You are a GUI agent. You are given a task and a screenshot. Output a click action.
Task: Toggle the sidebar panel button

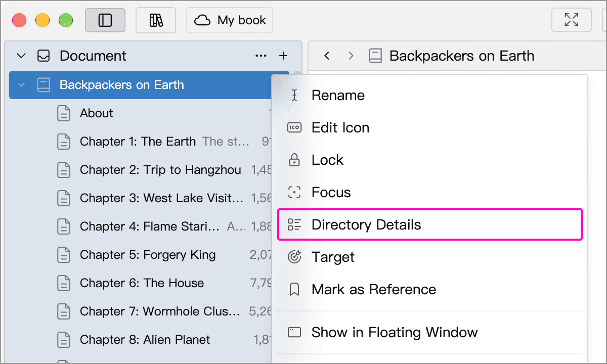[x=105, y=20]
